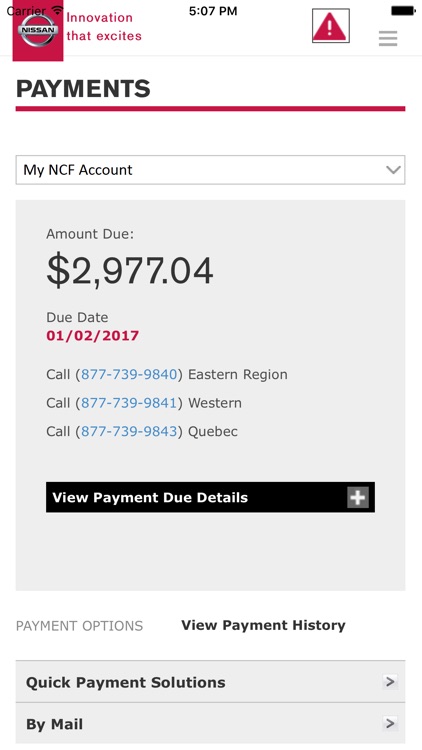This screenshot has width=422, height=750.
Task: Tap the Wi-Fi status icon
Action: [57, 10]
